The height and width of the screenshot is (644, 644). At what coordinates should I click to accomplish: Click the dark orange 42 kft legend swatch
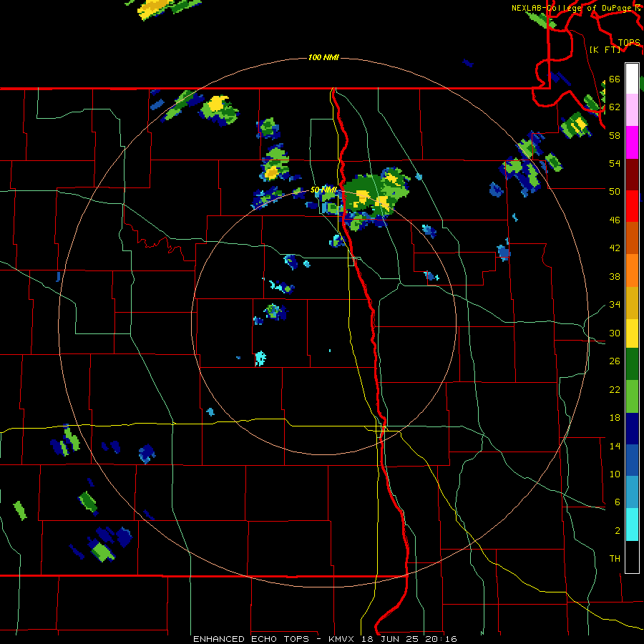pos(632,238)
